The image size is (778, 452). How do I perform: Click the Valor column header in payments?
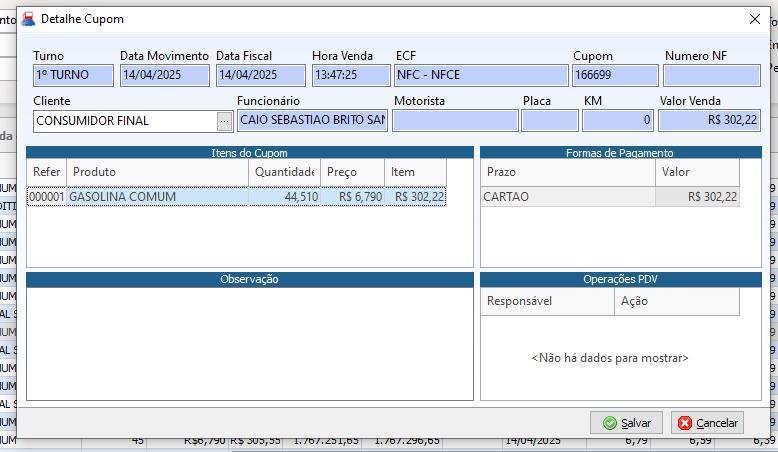(697, 172)
